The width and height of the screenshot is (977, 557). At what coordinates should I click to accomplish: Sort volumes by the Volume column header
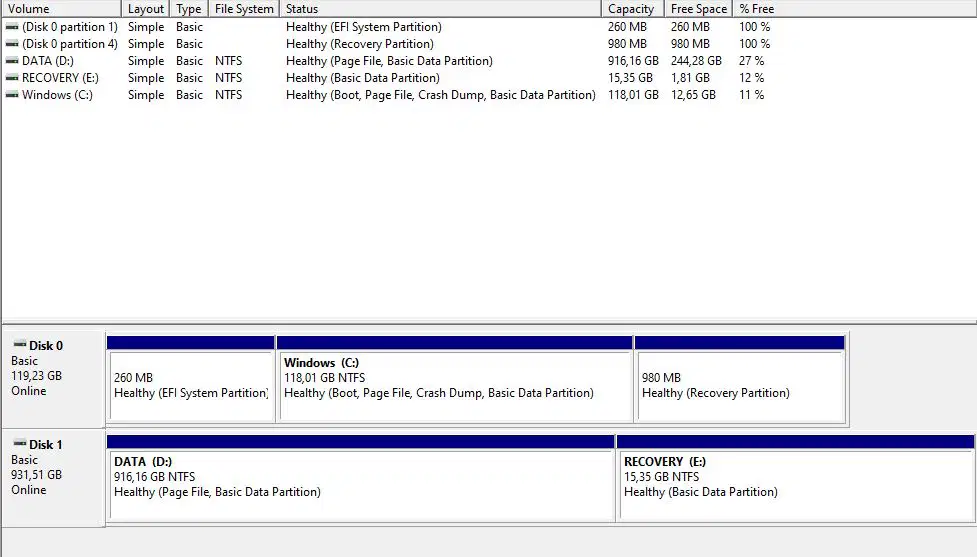click(x=62, y=9)
